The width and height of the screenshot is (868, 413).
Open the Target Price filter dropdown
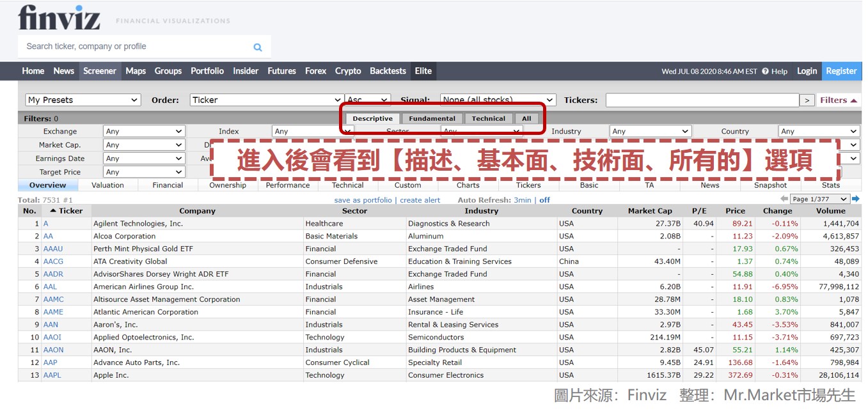coord(144,172)
